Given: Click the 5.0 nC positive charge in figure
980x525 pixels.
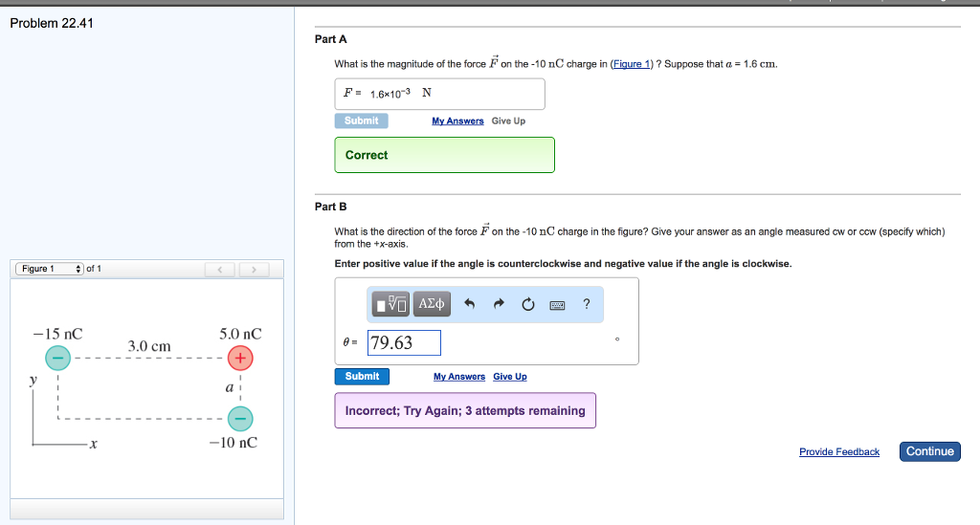Looking at the screenshot, I should coord(240,358).
